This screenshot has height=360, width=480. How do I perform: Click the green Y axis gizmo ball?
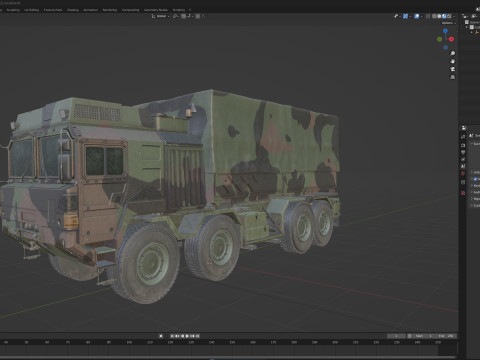click(439, 39)
